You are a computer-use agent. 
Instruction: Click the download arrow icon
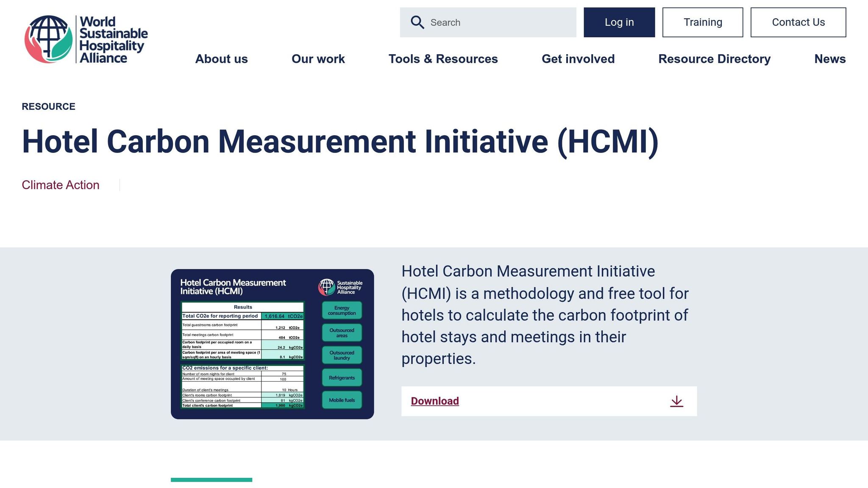click(x=677, y=402)
